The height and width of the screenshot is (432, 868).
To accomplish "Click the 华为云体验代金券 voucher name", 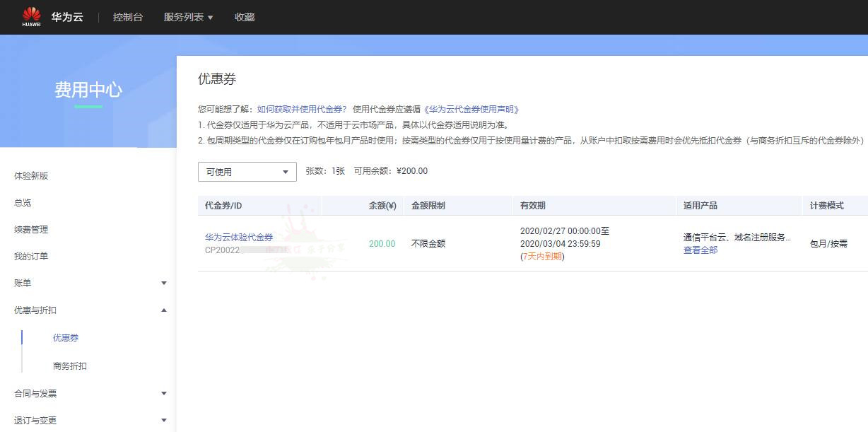I will (239, 238).
